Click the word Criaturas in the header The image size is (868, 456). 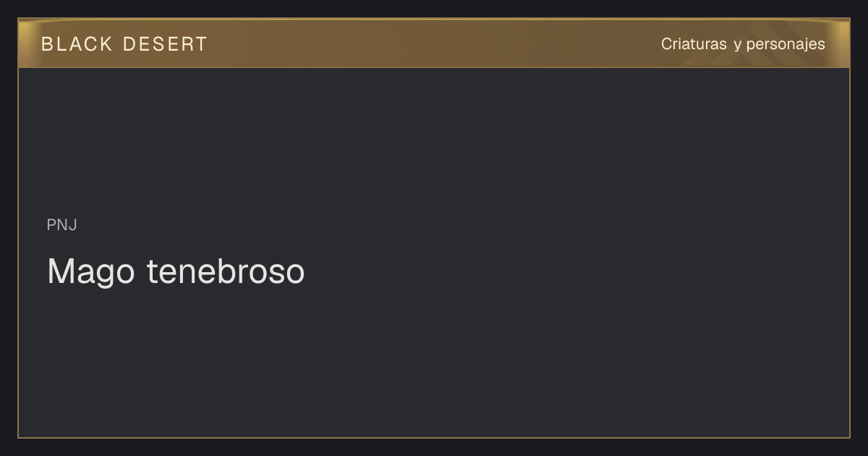tap(694, 44)
